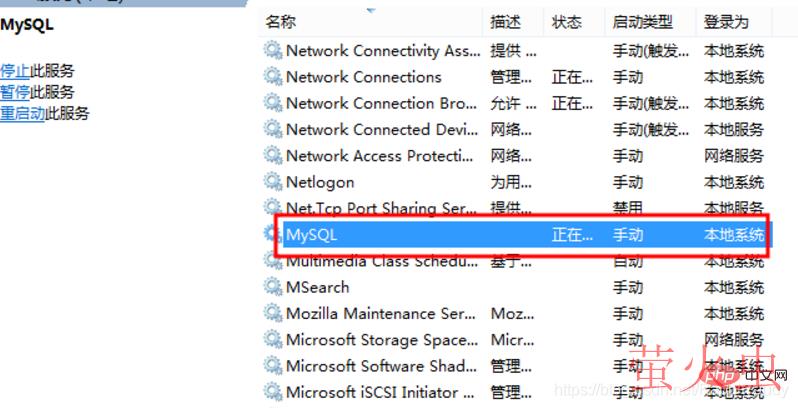
Task: Click the MSearch service gear icon
Action: (273, 287)
